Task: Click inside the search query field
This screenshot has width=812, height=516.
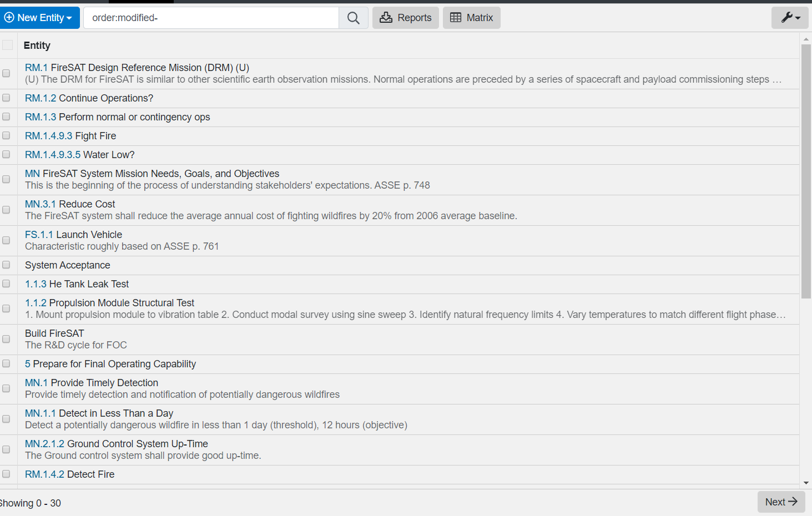Action: tap(211, 17)
